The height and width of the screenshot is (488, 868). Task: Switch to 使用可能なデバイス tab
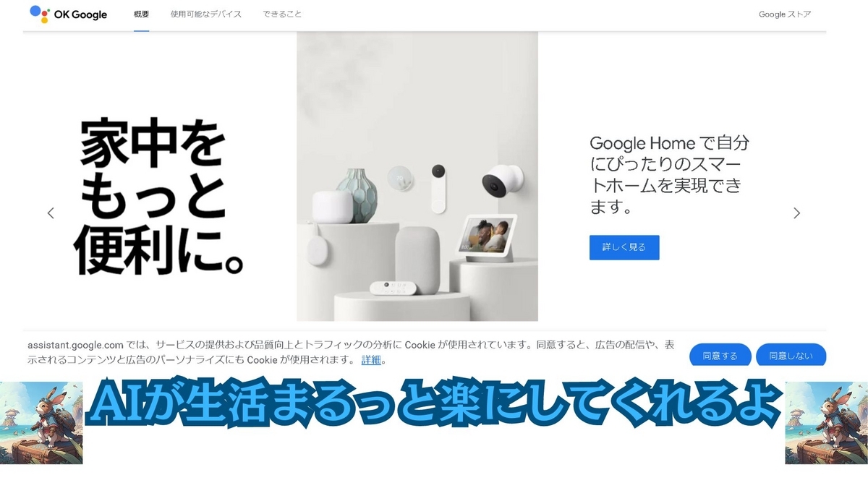[206, 14]
